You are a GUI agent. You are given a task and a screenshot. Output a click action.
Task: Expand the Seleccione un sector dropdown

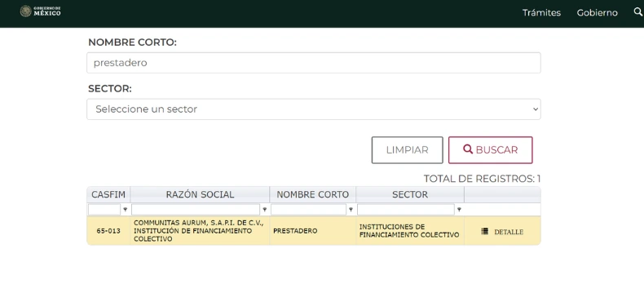coord(313,109)
